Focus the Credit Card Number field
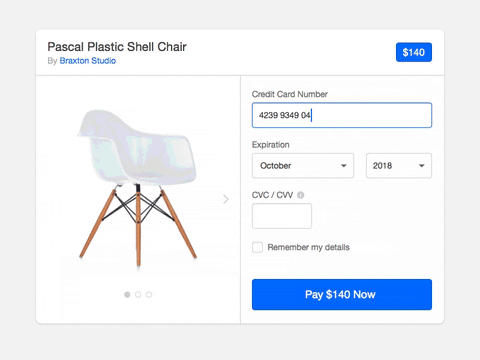 click(342, 115)
